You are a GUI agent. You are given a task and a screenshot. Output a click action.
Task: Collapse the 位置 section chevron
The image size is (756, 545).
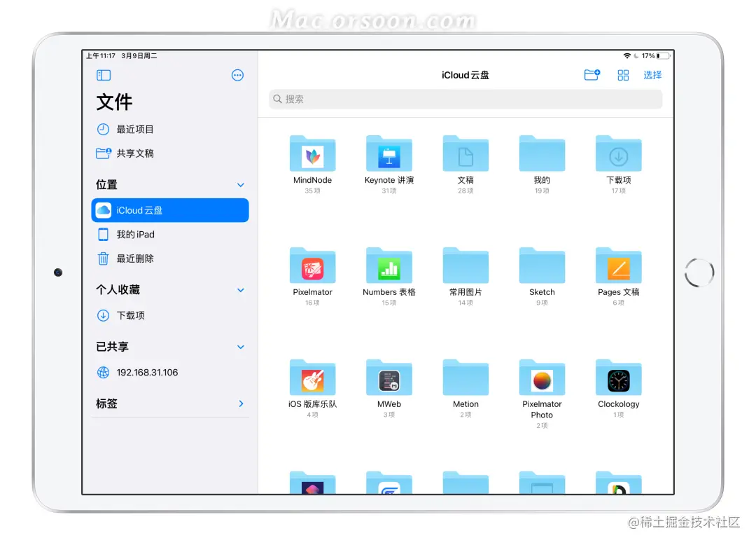(241, 185)
